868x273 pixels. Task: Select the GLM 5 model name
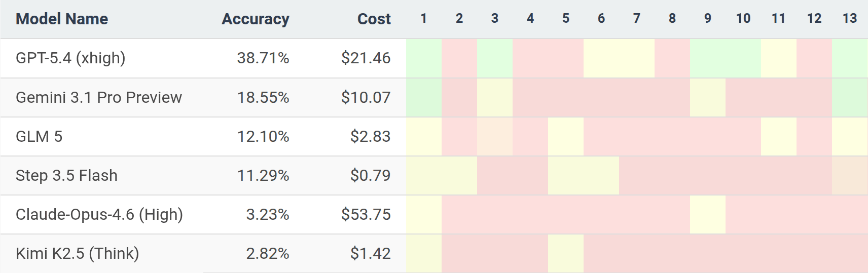point(39,136)
